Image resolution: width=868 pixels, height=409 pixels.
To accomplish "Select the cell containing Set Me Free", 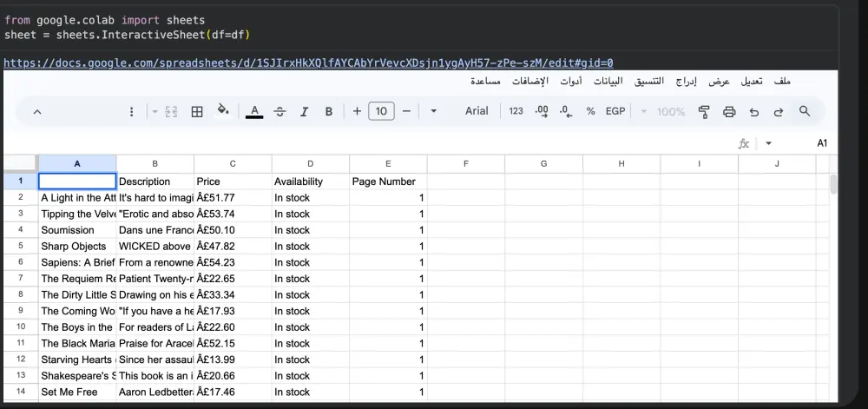I will click(x=77, y=392).
